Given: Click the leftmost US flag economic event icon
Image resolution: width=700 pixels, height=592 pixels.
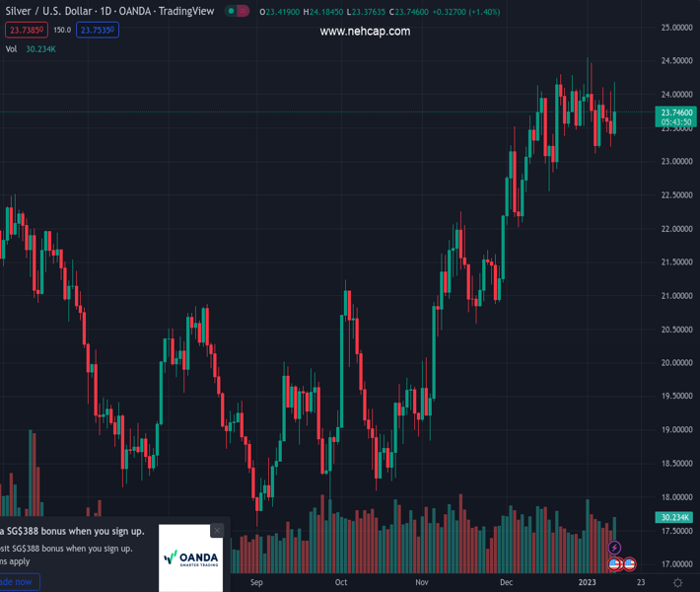Looking at the screenshot, I should pyautogui.click(x=614, y=563).
